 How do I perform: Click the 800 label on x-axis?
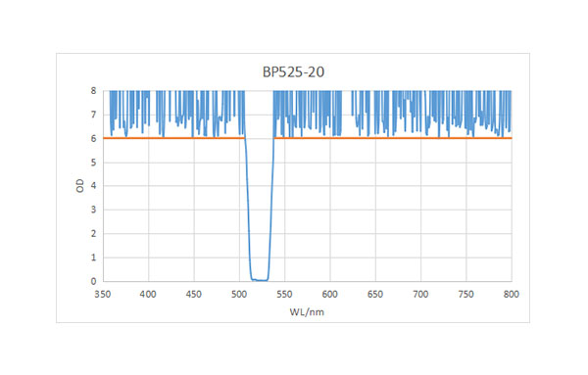[x=512, y=295]
